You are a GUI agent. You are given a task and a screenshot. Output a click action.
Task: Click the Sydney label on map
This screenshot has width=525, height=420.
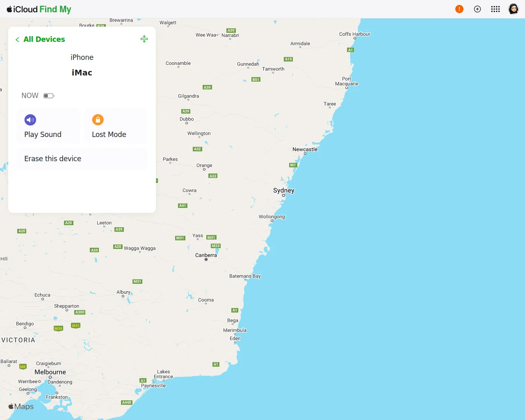coord(284,190)
